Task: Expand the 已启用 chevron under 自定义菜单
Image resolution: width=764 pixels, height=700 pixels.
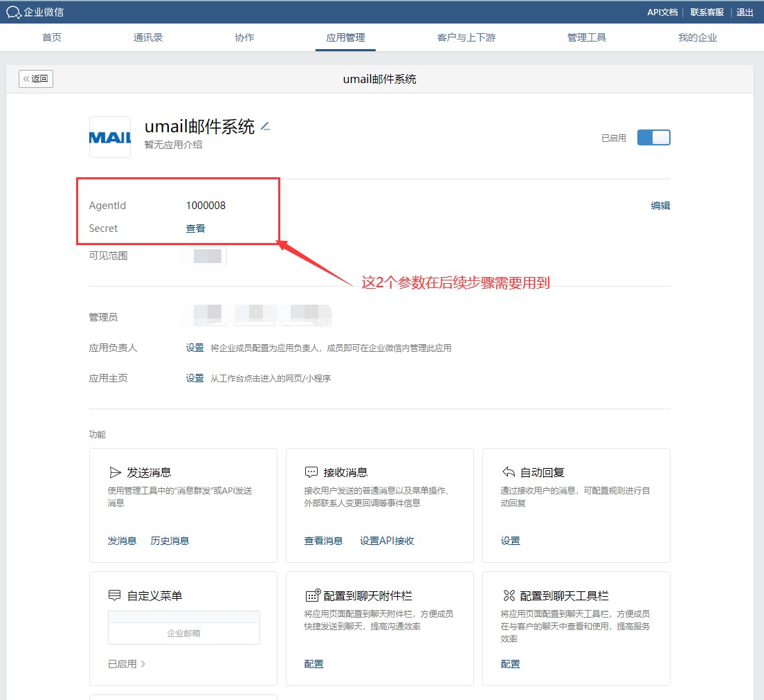Action: coord(143,664)
